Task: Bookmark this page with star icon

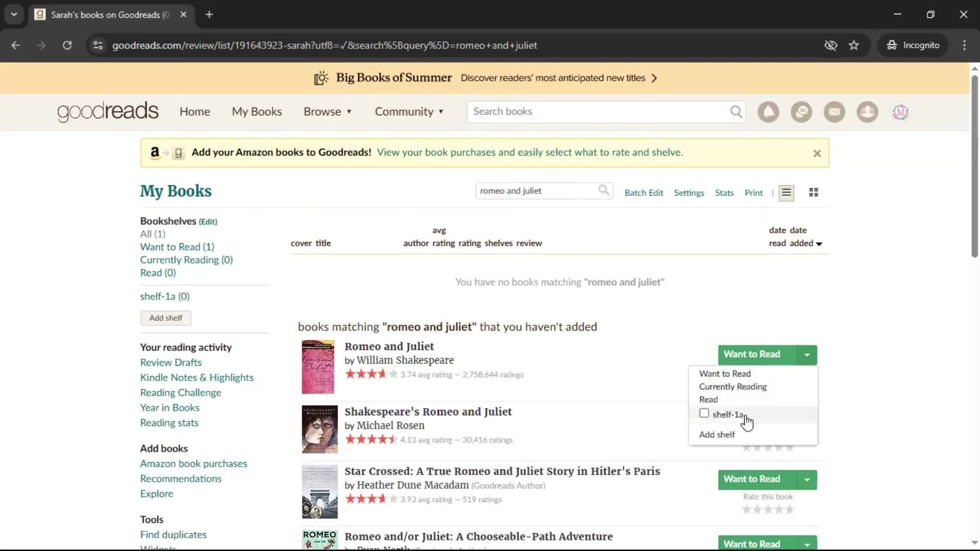Action: 854,45
